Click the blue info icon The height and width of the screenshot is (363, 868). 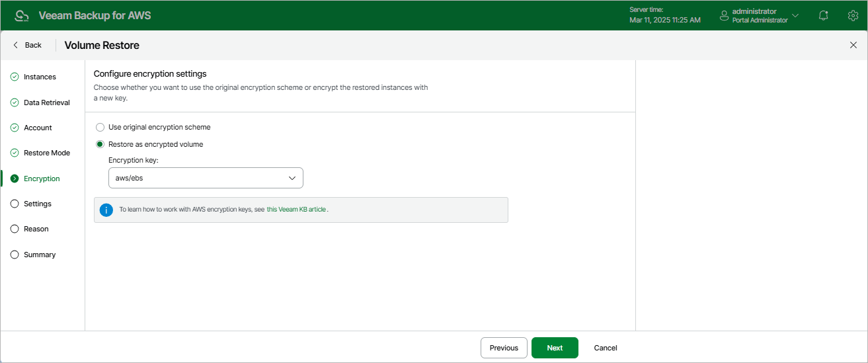[x=106, y=210]
